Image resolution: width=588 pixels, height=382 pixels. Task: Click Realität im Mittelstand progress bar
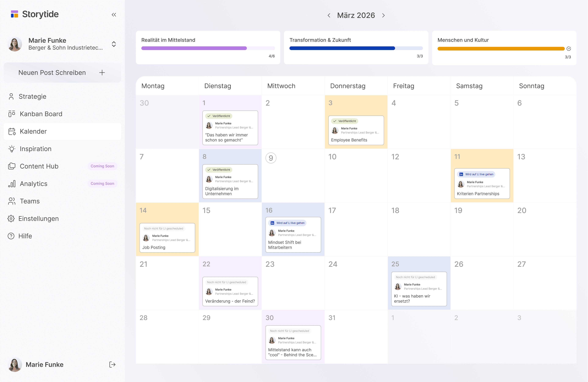tap(208, 48)
